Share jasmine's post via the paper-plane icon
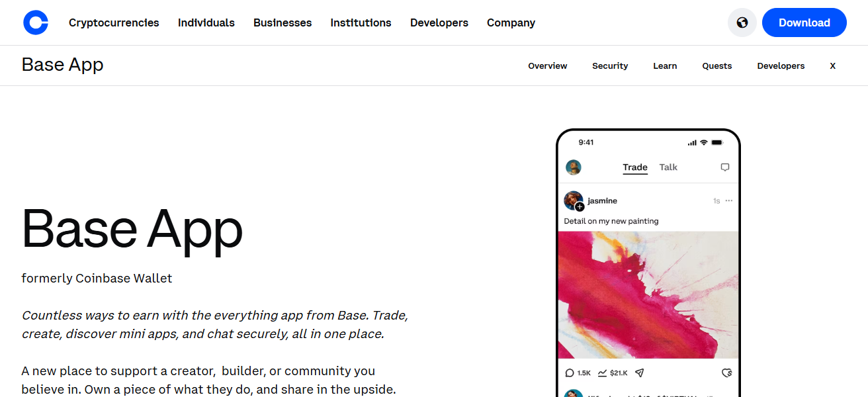The height and width of the screenshot is (397, 868). pyautogui.click(x=639, y=373)
